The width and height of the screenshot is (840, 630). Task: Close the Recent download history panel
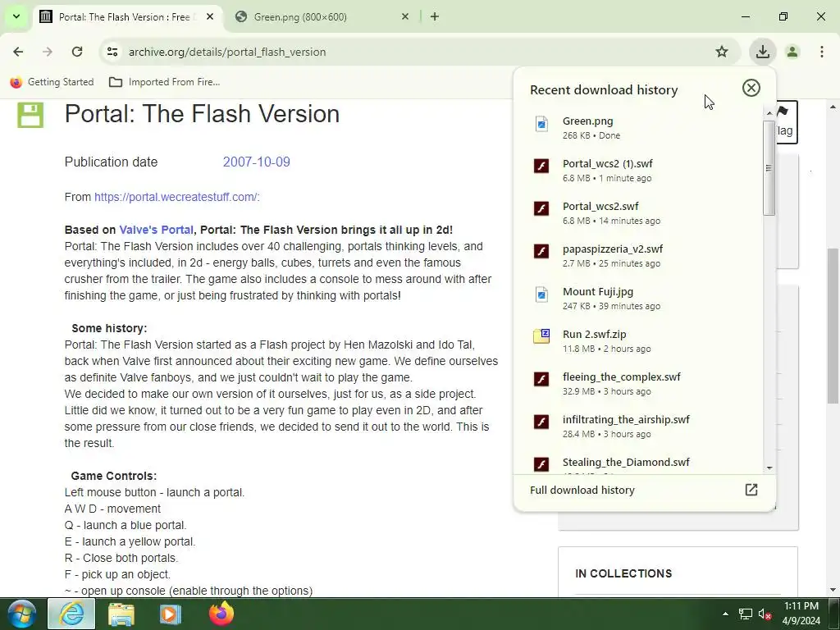pyautogui.click(x=751, y=88)
